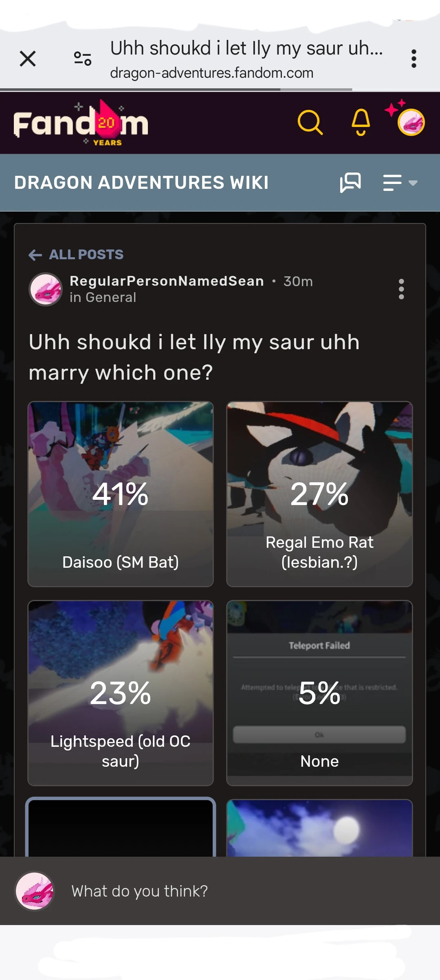Image resolution: width=440 pixels, height=980 pixels.
Task: Open the wiki Discussions chat icon
Action: [350, 182]
